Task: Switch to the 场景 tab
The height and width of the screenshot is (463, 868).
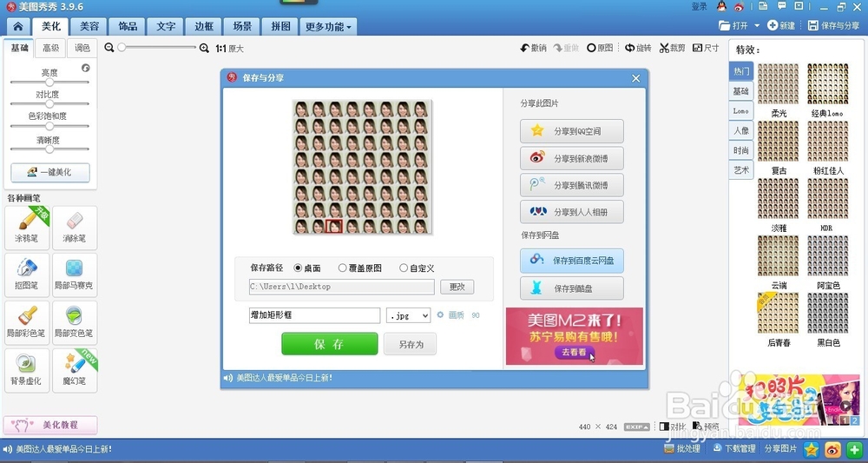Action: 242,27
